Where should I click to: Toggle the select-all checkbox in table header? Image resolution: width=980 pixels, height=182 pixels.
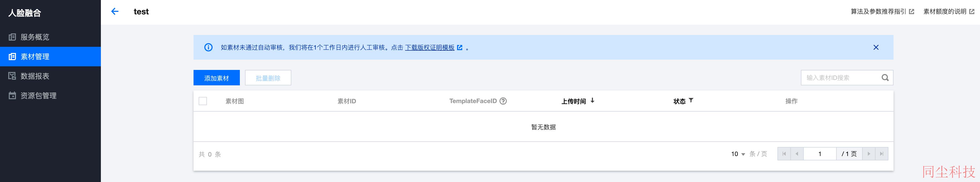click(x=203, y=101)
